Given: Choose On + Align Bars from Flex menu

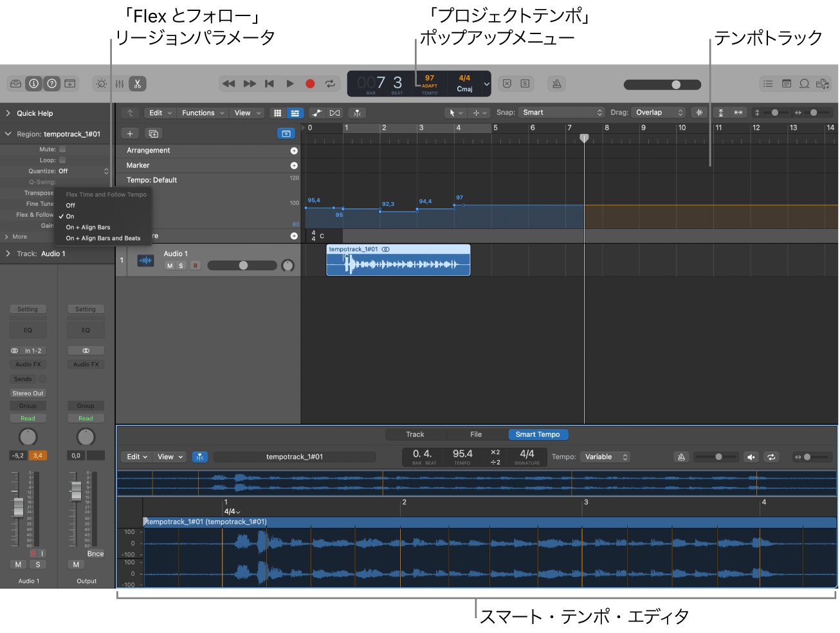Looking at the screenshot, I should point(87,226).
